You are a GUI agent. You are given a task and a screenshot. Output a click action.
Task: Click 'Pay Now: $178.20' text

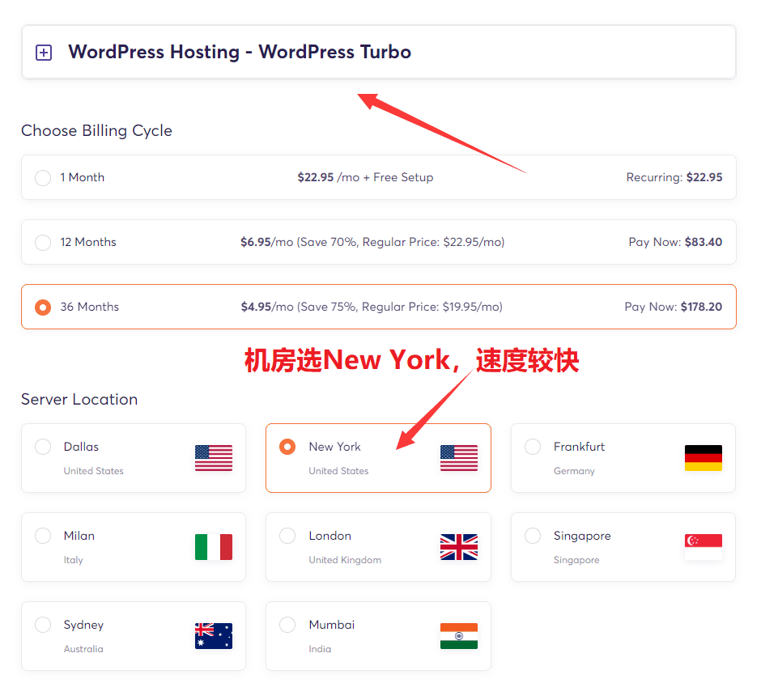click(673, 307)
